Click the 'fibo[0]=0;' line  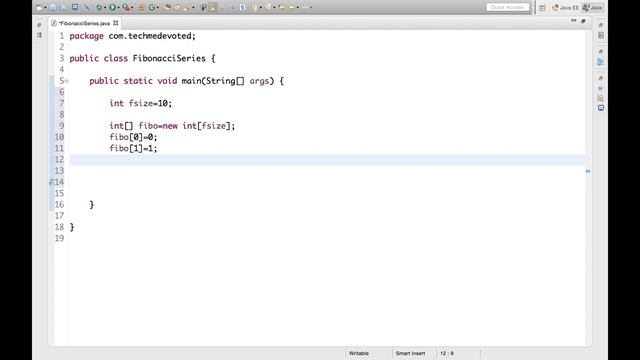[133, 137]
